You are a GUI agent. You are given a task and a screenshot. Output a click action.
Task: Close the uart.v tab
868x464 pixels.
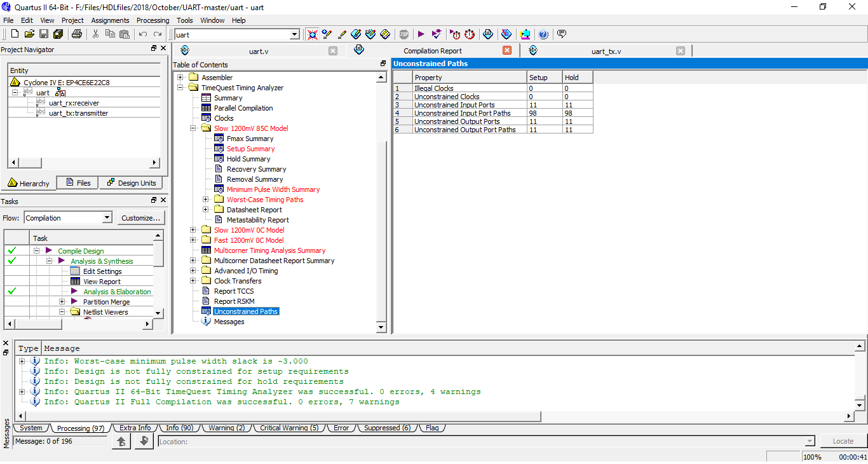(x=333, y=51)
